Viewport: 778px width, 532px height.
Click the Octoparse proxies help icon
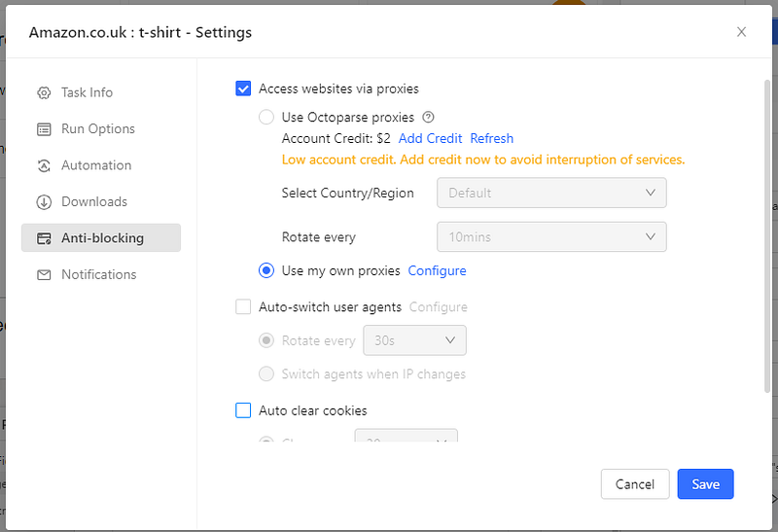coord(428,118)
